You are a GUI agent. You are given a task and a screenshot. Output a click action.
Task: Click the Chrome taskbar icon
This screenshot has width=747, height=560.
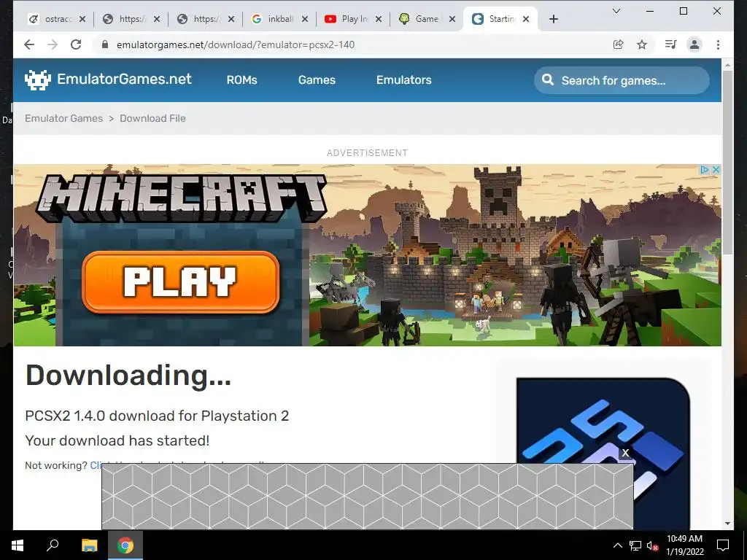pyautogui.click(x=125, y=545)
